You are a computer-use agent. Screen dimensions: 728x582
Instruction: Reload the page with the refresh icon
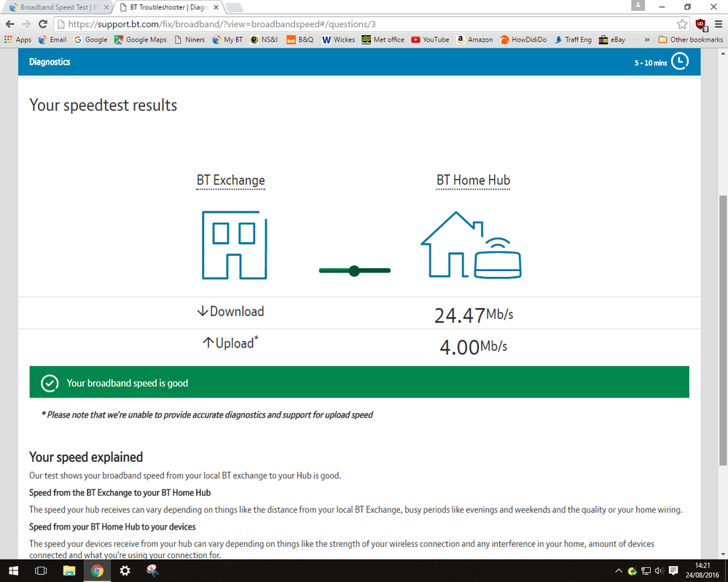[x=43, y=24]
